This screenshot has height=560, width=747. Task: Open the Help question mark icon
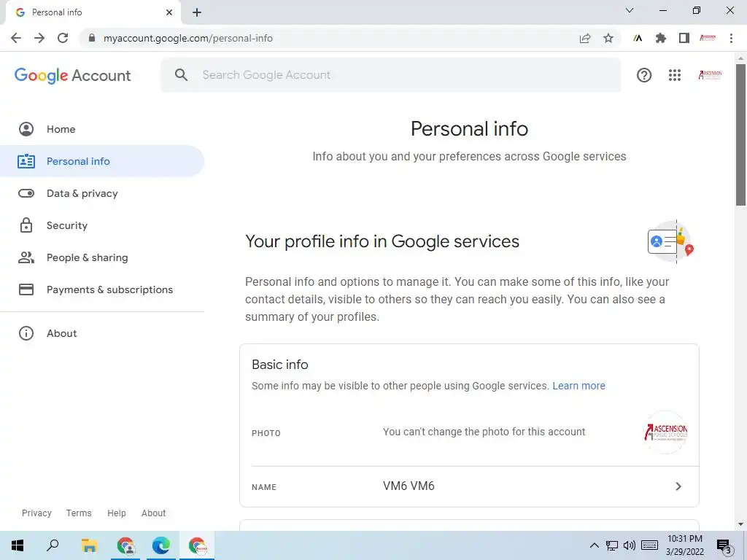coord(644,75)
